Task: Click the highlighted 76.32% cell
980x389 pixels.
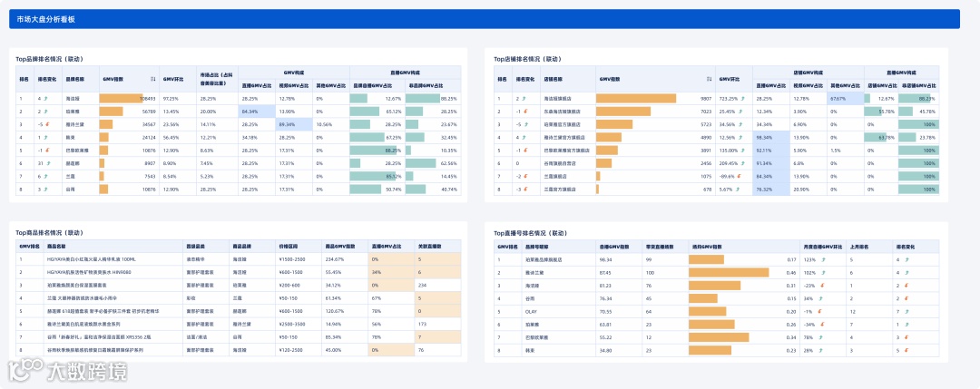Action: [771, 189]
